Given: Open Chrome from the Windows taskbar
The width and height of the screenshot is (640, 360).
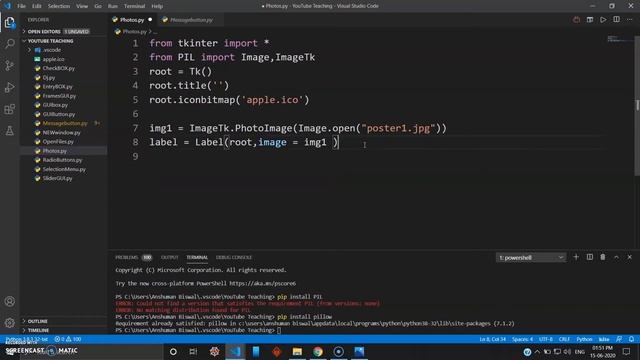Looking at the screenshot, I should point(318,351).
